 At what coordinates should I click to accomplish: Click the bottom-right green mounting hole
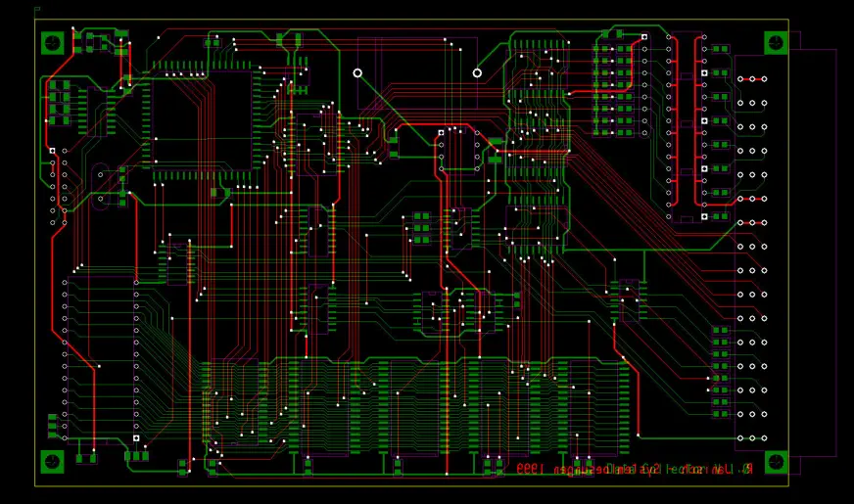point(776,461)
